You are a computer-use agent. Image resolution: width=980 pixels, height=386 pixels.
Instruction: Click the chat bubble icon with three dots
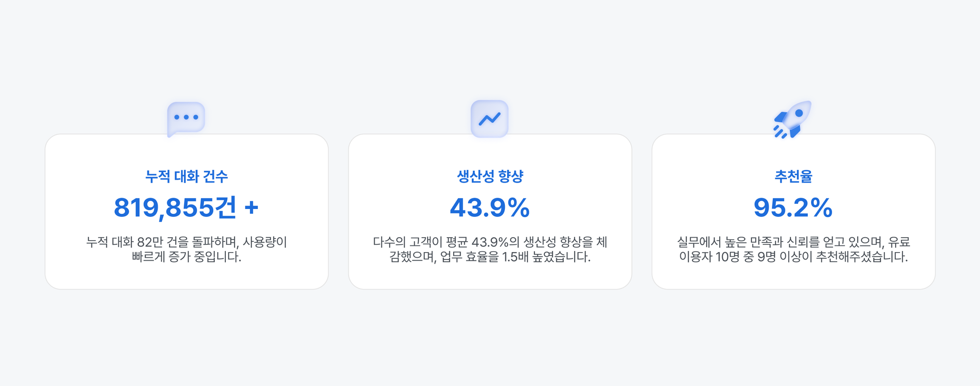coord(186,119)
